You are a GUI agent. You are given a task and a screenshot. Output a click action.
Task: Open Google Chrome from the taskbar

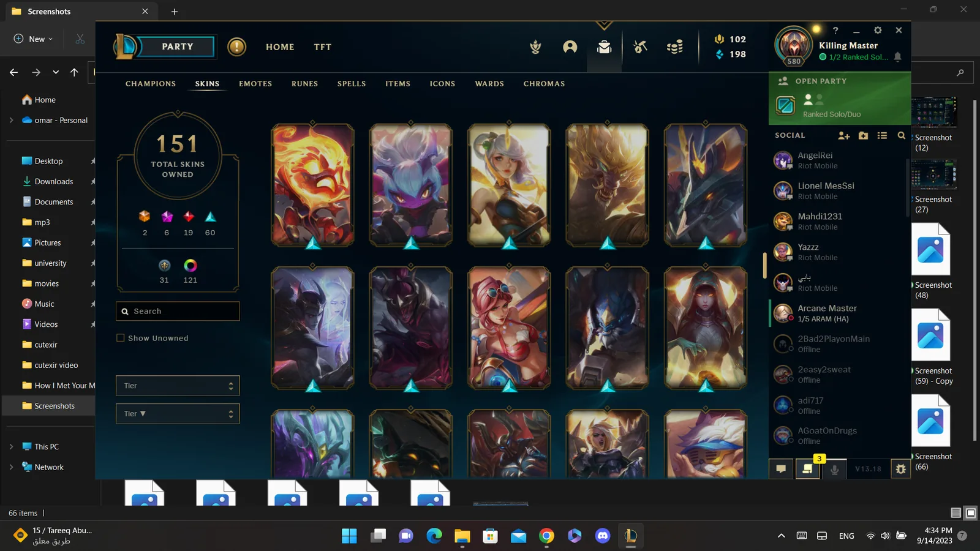[x=546, y=536]
